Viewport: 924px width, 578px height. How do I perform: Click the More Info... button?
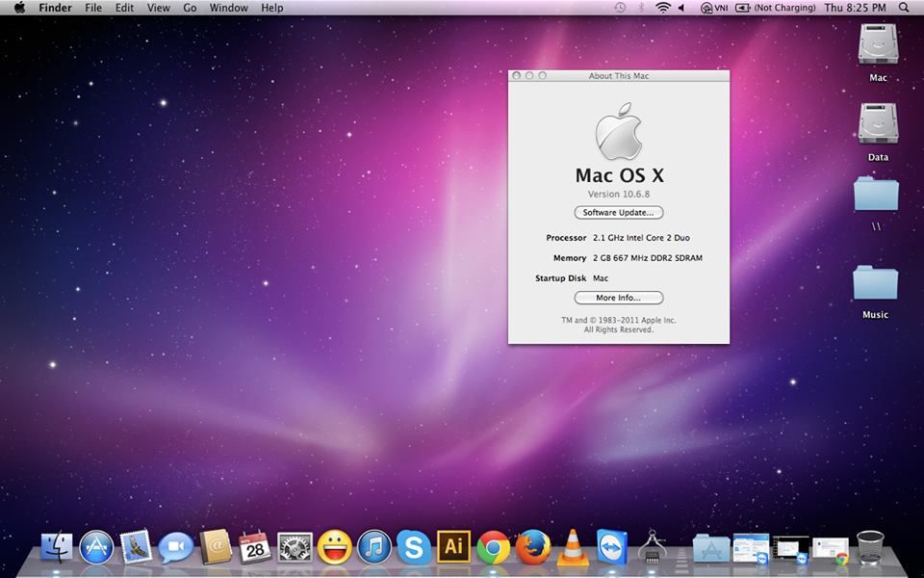[x=618, y=298]
